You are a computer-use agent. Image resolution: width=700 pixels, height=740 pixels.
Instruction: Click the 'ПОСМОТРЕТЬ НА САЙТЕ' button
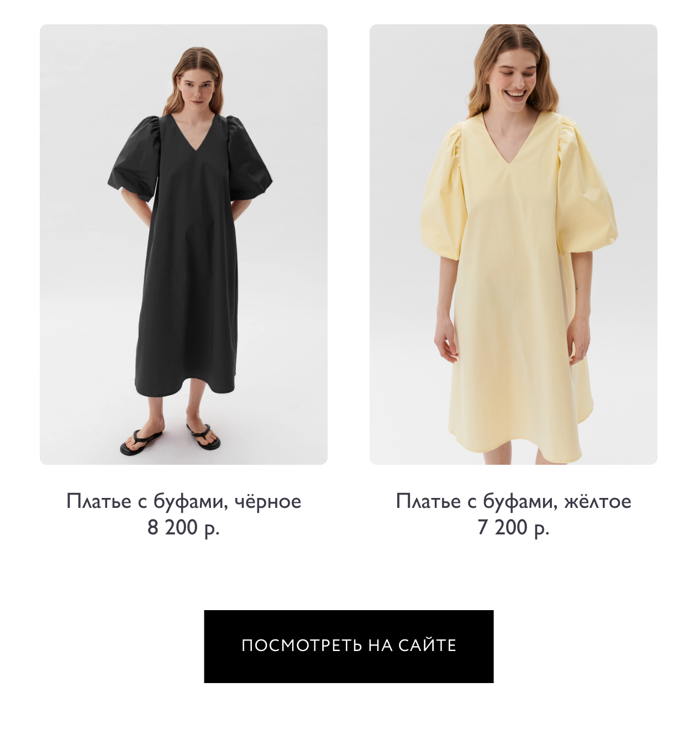pos(349,646)
